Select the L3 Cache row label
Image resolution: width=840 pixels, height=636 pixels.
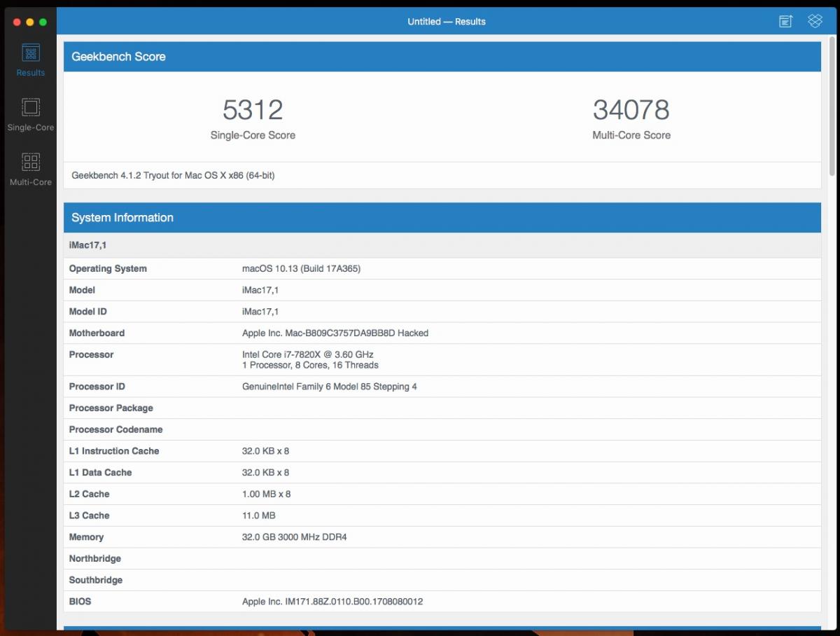click(x=89, y=516)
